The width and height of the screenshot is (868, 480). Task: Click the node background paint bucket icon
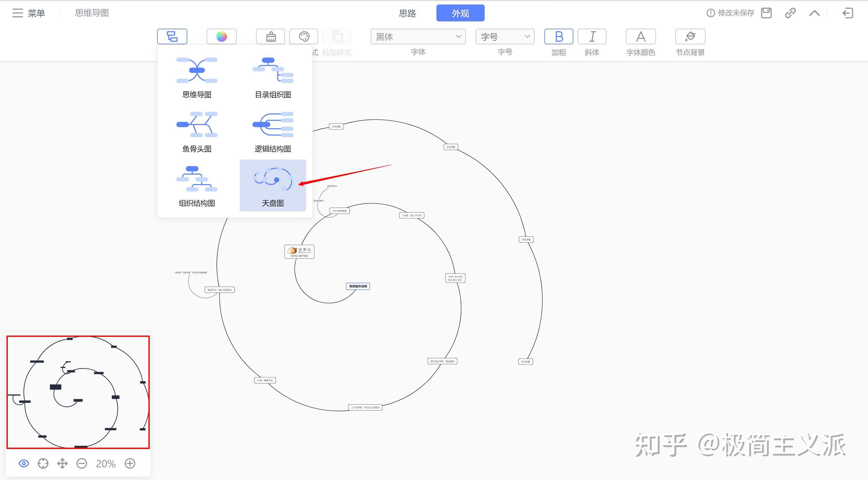click(690, 36)
